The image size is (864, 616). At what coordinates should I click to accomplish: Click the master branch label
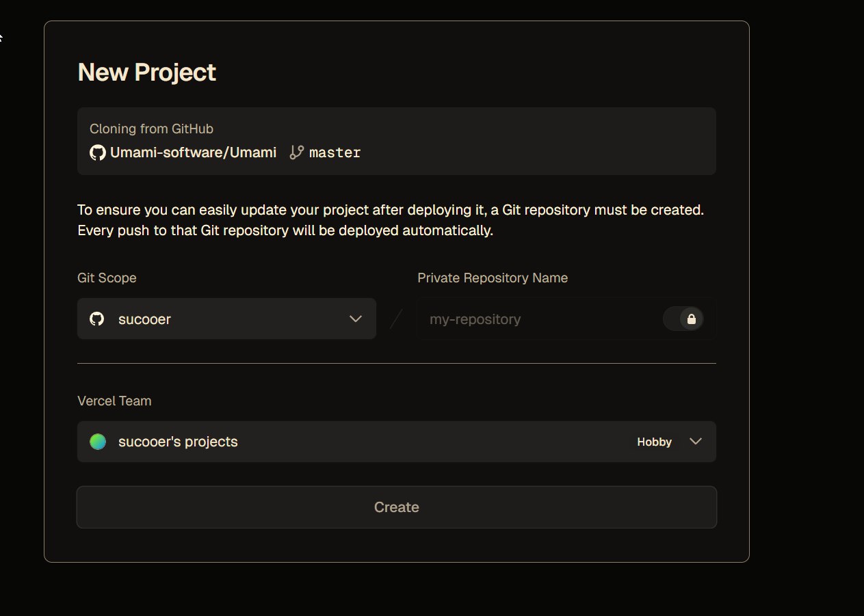point(335,152)
